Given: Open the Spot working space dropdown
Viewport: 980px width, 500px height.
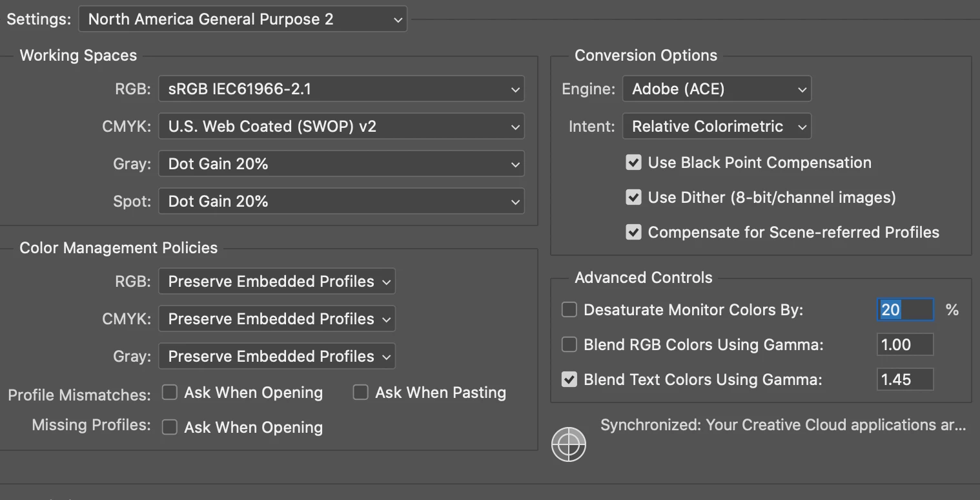Looking at the screenshot, I should (x=341, y=202).
